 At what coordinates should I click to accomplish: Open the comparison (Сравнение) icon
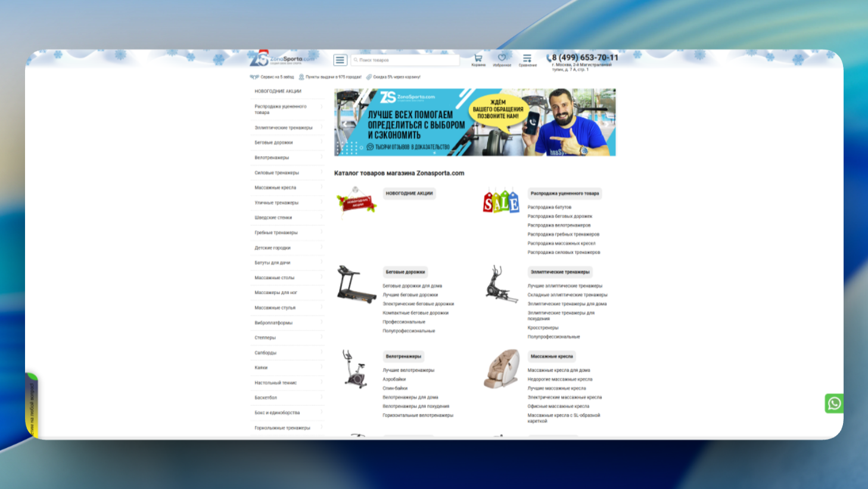pos(527,58)
